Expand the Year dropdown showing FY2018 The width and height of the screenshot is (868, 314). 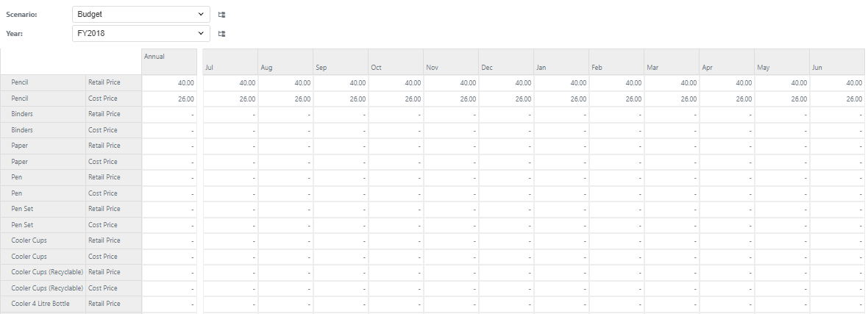pyautogui.click(x=141, y=33)
